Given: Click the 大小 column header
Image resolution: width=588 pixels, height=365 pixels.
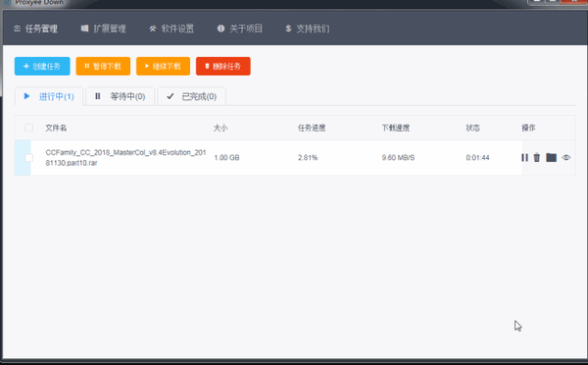Looking at the screenshot, I should point(220,129).
